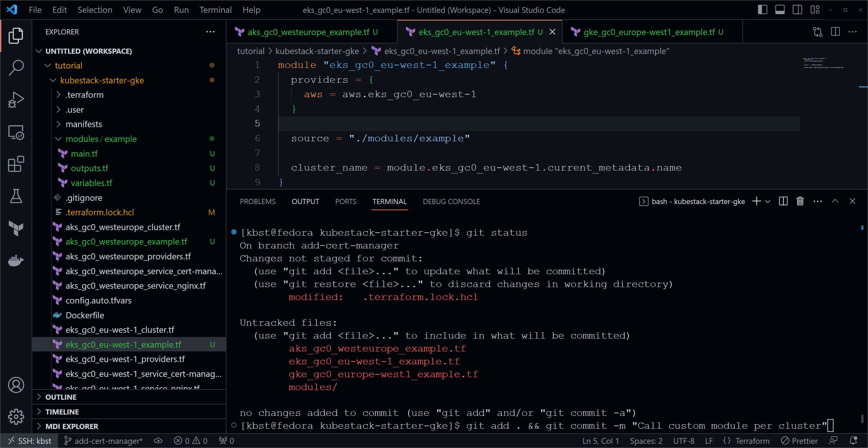This screenshot has width=868, height=448.
Task: Kill the active terminal instance
Action: coord(800,201)
